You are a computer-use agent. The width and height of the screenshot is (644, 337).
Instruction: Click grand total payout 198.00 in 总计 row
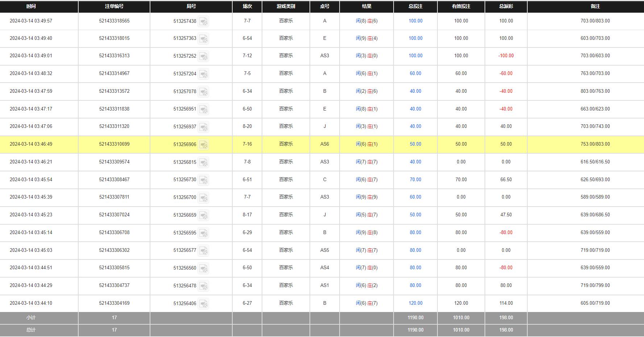(x=506, y=330)
